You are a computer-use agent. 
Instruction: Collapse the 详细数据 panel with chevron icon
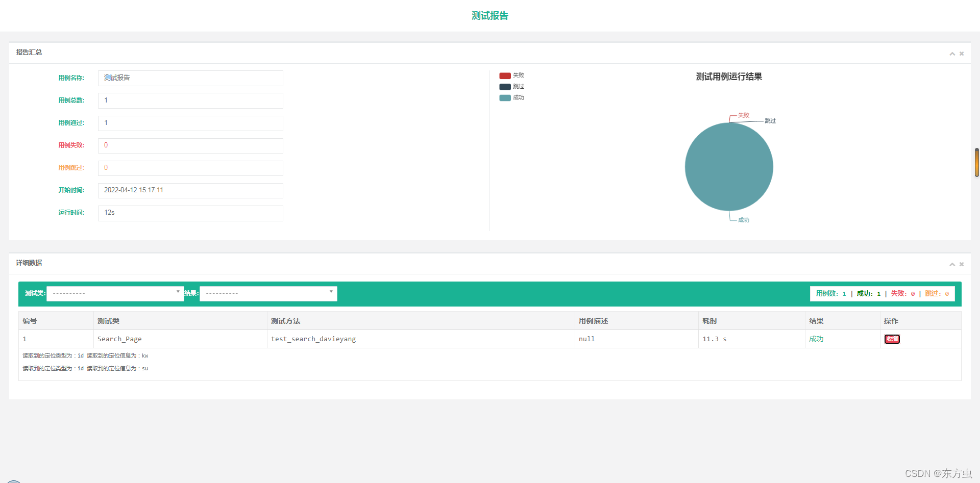tap(952, 264)
